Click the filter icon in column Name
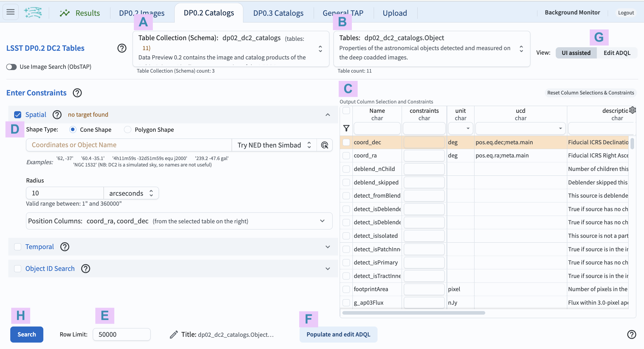This screenshot has height=349, width=644. (x=346, y=129)
